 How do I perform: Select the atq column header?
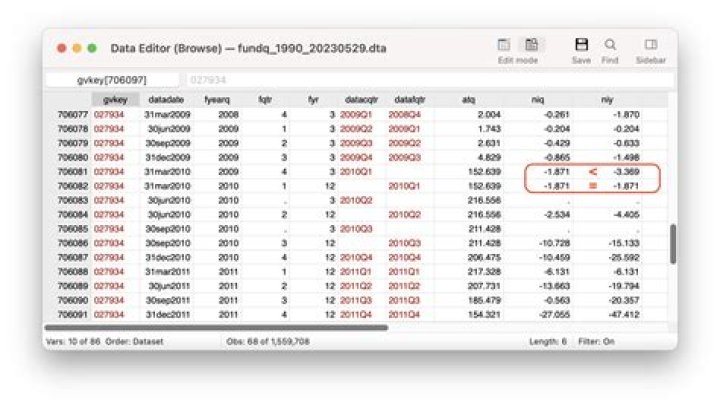(x=468, y=100)
